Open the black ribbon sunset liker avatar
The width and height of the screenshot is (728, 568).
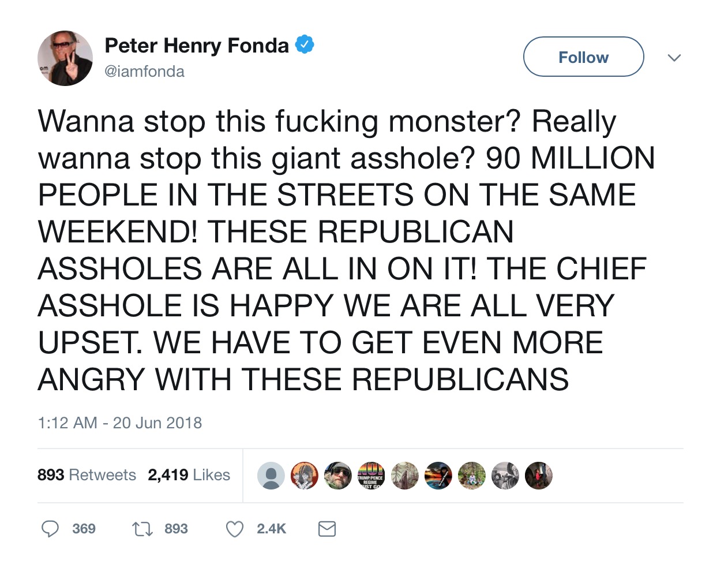pos(438,476)
